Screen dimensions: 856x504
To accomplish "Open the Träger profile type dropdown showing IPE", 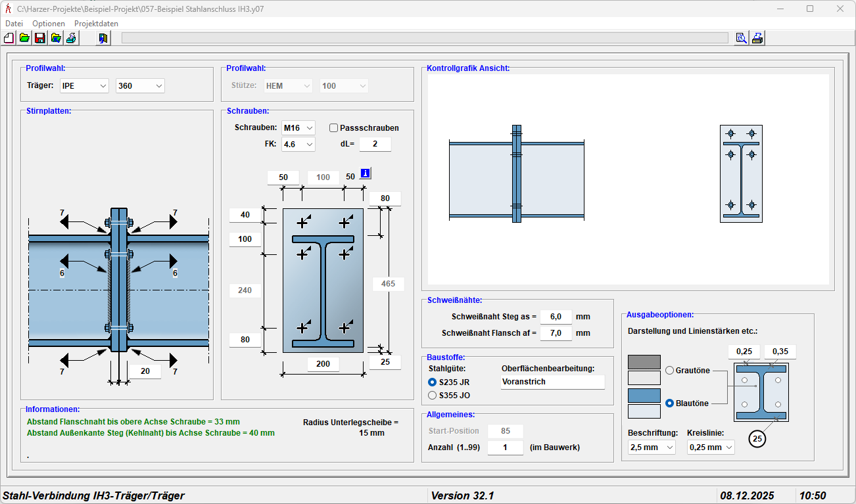I will [84, 86].
